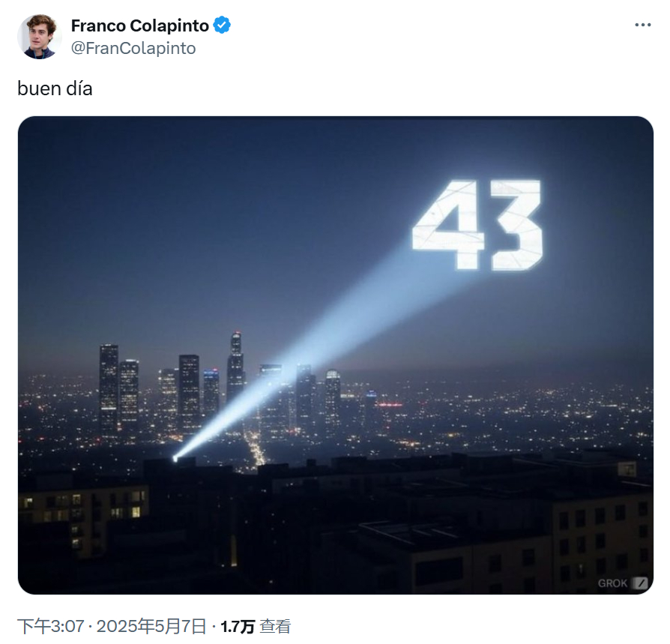The width and height of the screenshot is (670, 644).
Task: Click the dark night sky area of the image
Action: click(214, 214)
